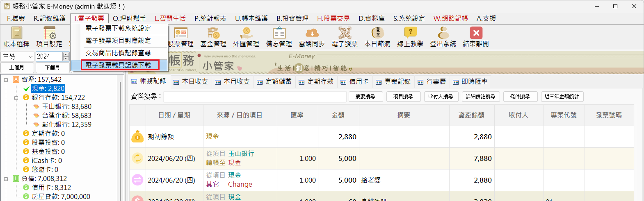Screen dimensions: 644x201
Task: Show 本日節氣 toolbar icon
Action: [x=377, y=36]
